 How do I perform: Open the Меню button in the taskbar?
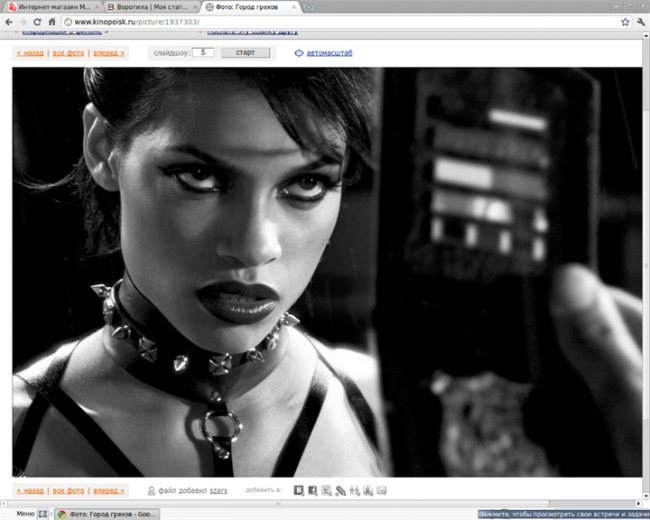pyautogui.click(x=11, y=514)
